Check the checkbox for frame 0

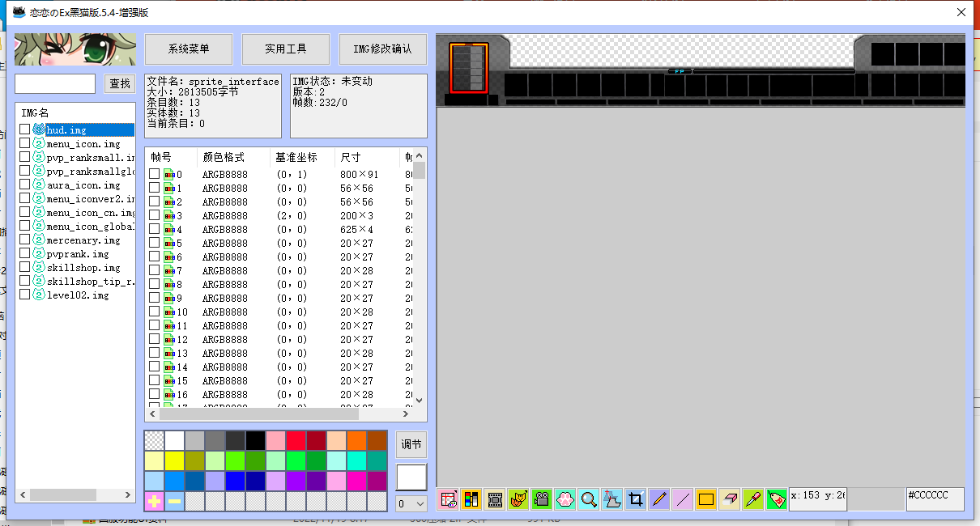coord(153,172)
